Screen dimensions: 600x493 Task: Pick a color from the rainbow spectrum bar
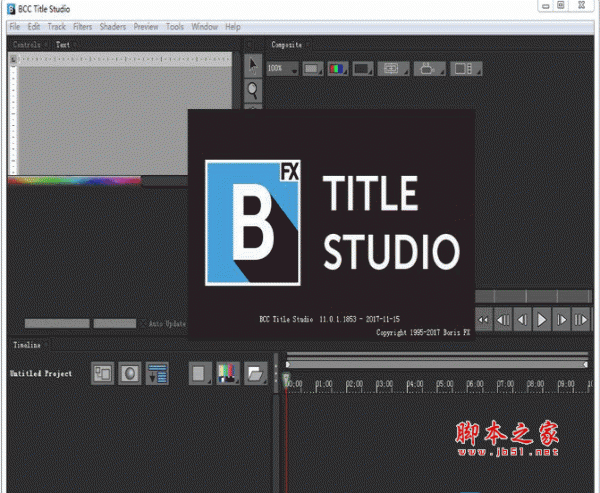click(x=75, y=180)
